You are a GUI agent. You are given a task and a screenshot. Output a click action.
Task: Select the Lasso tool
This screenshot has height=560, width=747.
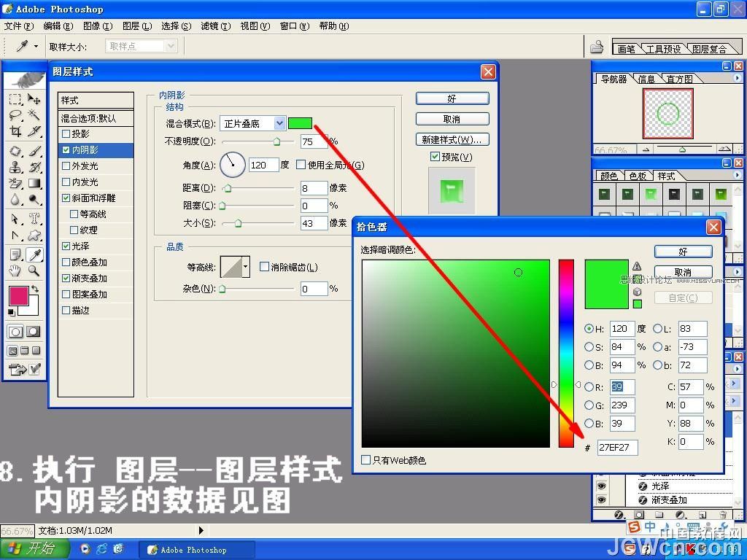click(x=15, y=114)
